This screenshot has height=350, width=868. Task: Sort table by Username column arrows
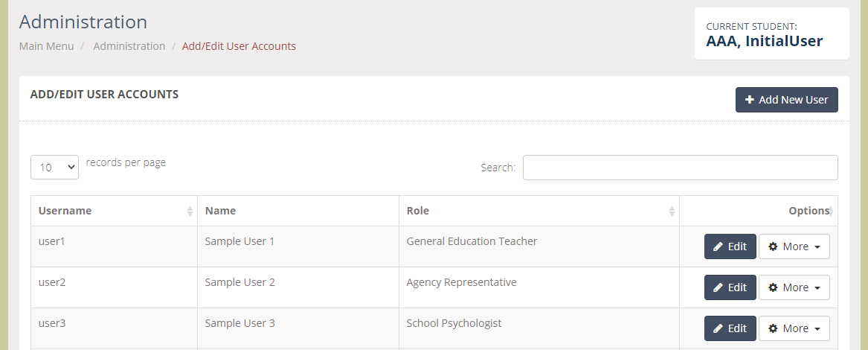(190, 211)
